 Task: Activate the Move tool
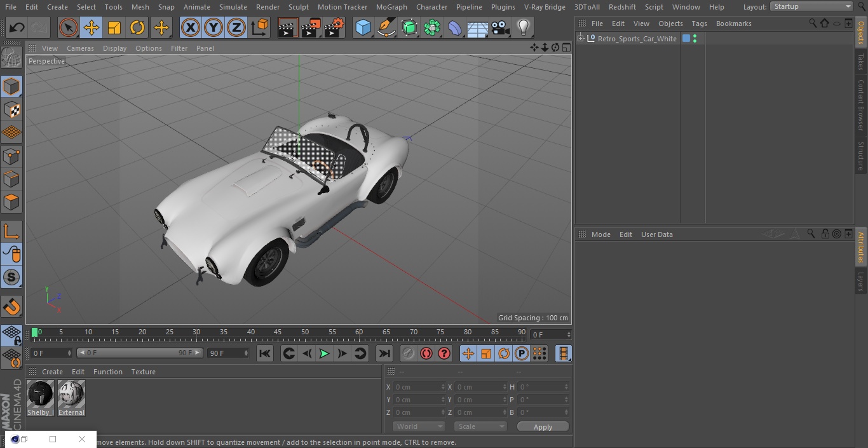pyautogui.click(x=92, y=27)
